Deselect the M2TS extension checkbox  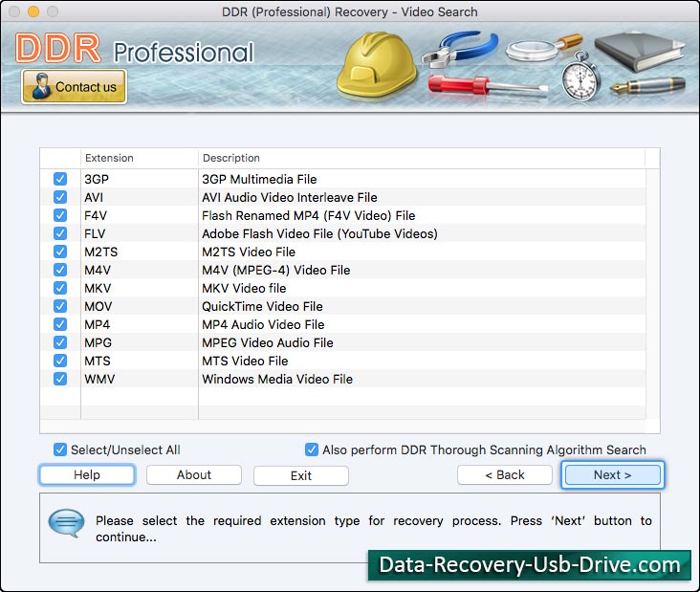pyautogui.click(x=60, y=252)
